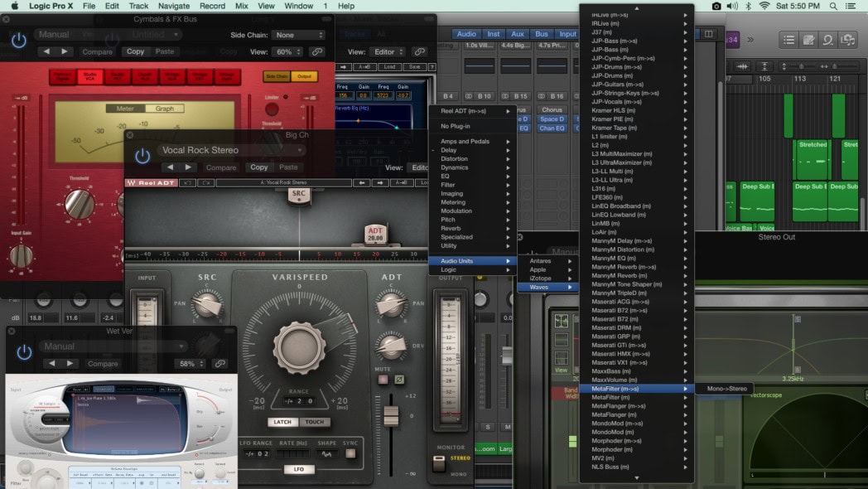Open List Editors from Logic toolbar

coord(788,40)
